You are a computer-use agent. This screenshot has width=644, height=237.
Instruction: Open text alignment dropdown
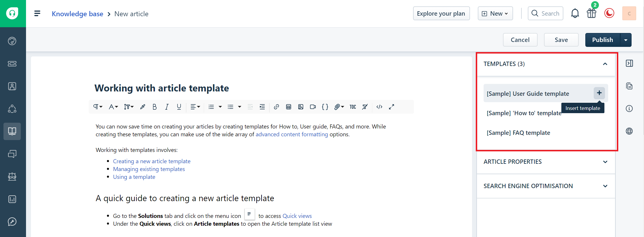click(x=195, y=107)
